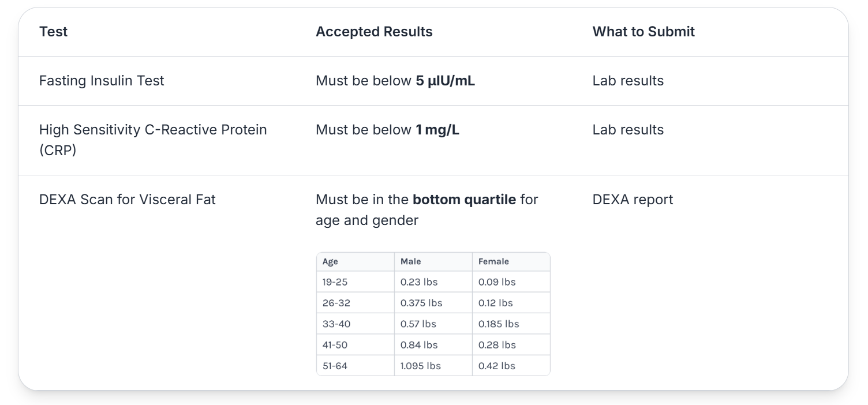The image size is (868, 405).
Task: Click Lab results in Fasting Insulin row
Action: point(628,81)
